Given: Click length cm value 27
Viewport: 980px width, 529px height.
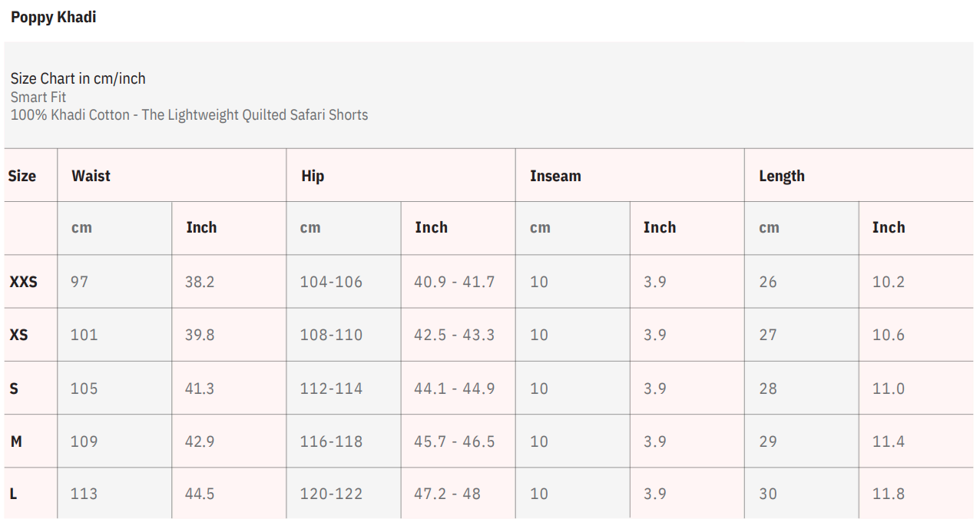Looking at the screenshot, I should (x=768, y=335).
